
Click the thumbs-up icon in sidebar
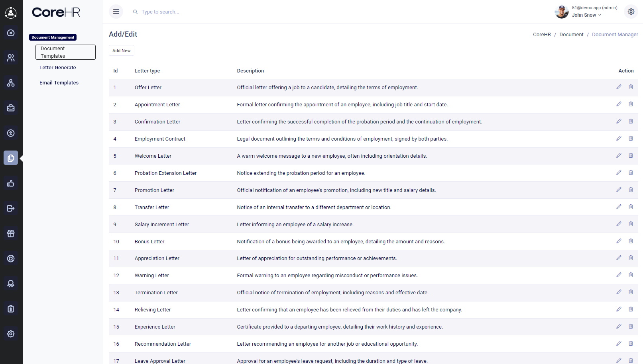point(11,183)
